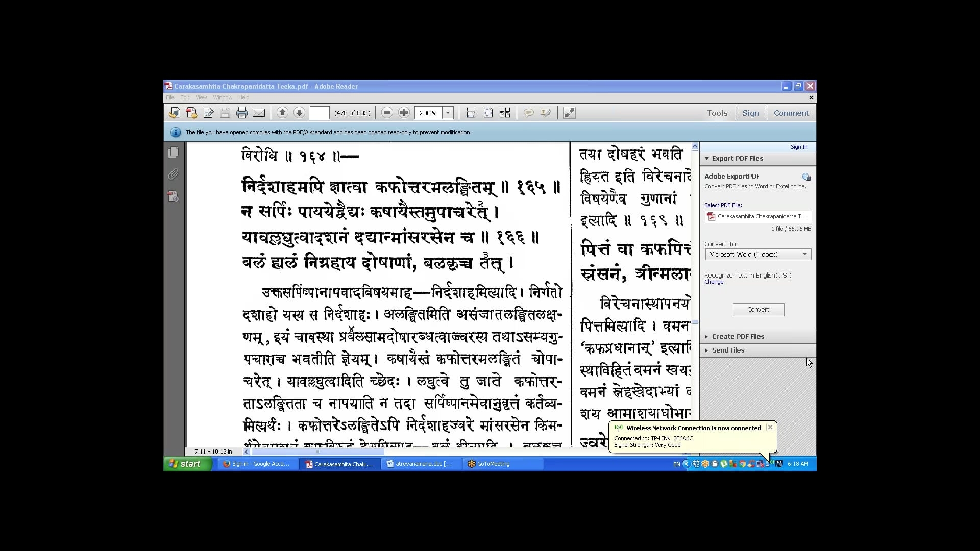The image size is (980, 551).
Task: Go to next page arrow
Action: pyautogui.click(x=299, y=113)
